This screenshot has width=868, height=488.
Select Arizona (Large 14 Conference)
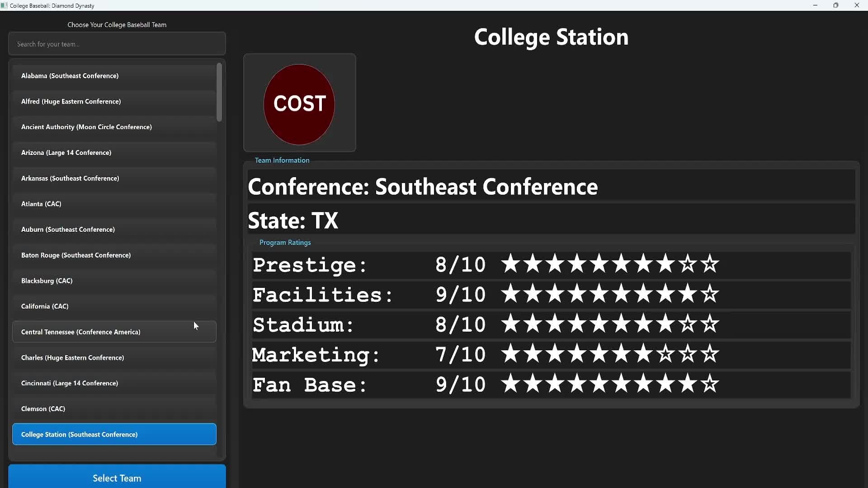click(x=114, y=153)
